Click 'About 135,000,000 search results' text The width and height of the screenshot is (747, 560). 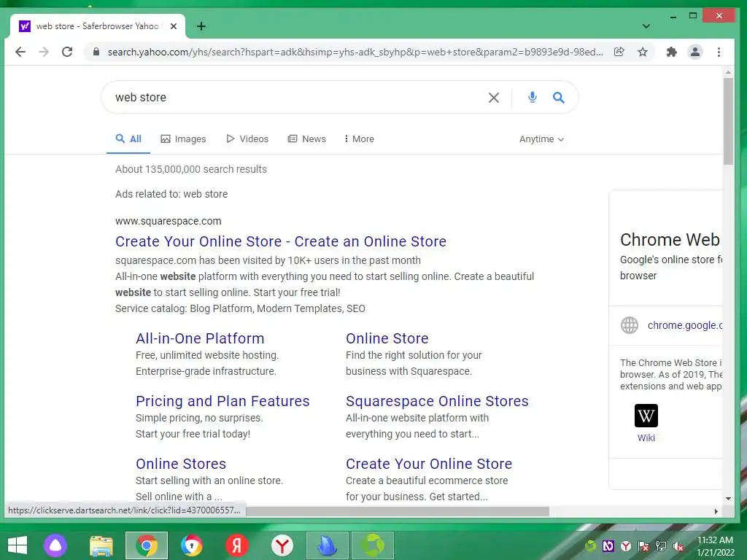coord(191,169)
